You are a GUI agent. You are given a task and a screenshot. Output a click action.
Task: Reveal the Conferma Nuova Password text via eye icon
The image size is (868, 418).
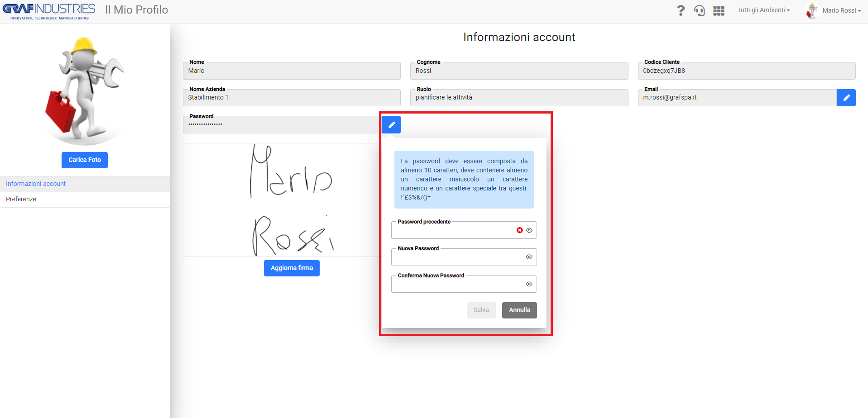529,284
